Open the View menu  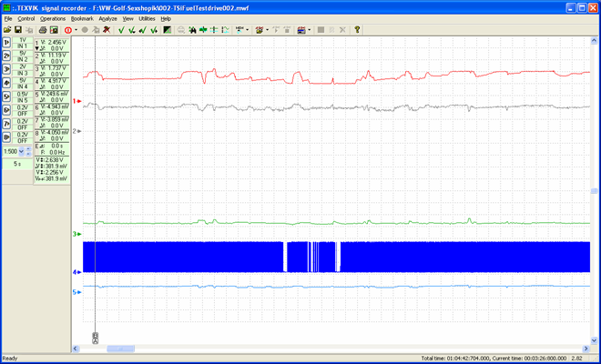pyautogui.click(x=128, y=19)
